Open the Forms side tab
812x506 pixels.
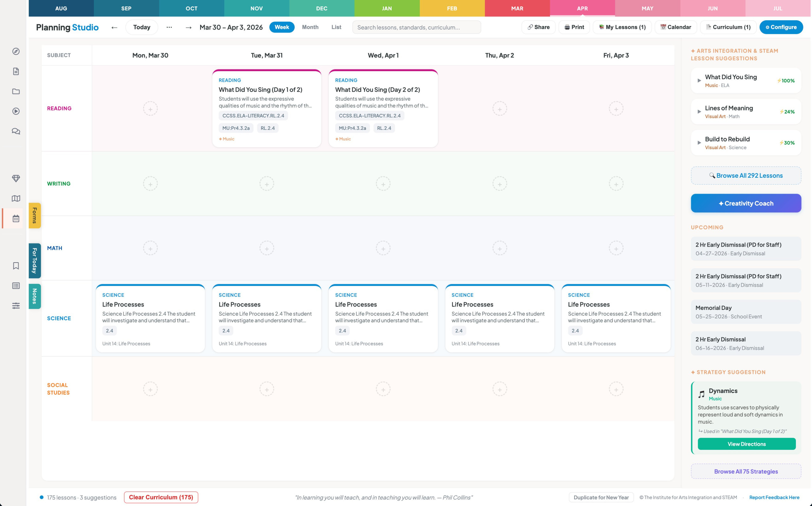coord(35,216)
